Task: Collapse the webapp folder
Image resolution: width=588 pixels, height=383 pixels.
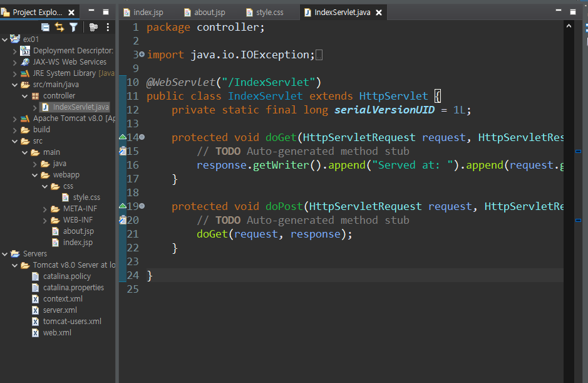Action: [x=35, y=175]
